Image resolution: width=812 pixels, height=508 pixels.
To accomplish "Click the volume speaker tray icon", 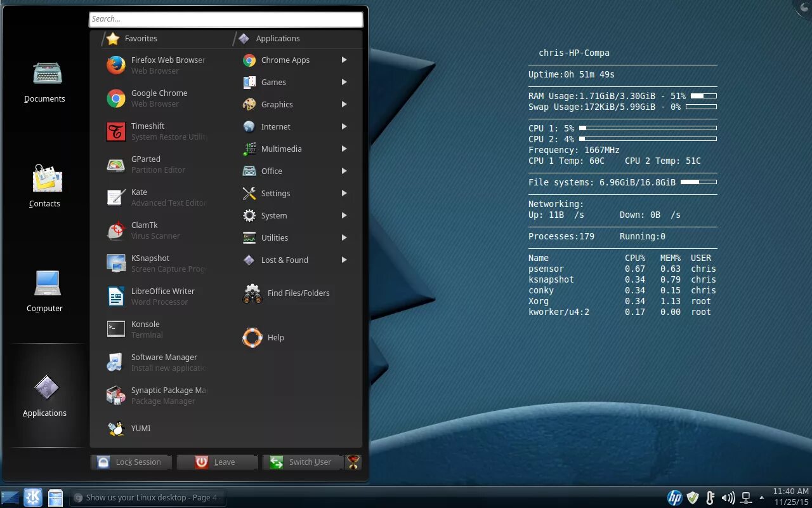I will (x=728, y=497).
